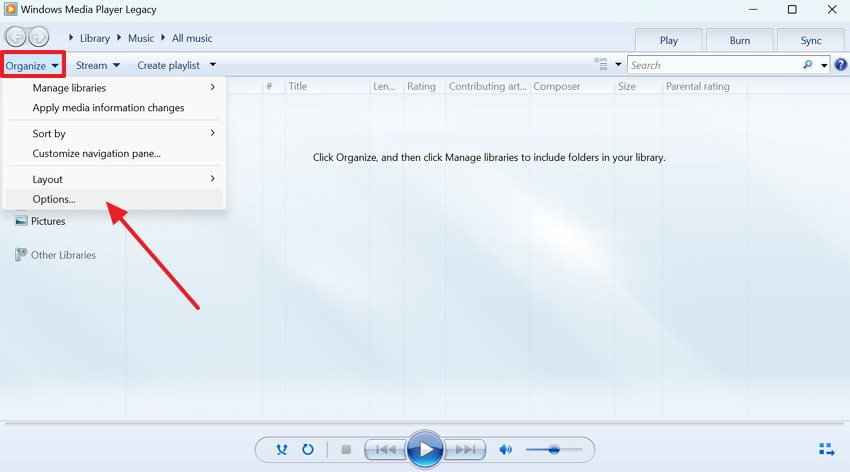Click the # track number column header
Image resolution: width=850 pixels, height=472 pixels.
274,86
